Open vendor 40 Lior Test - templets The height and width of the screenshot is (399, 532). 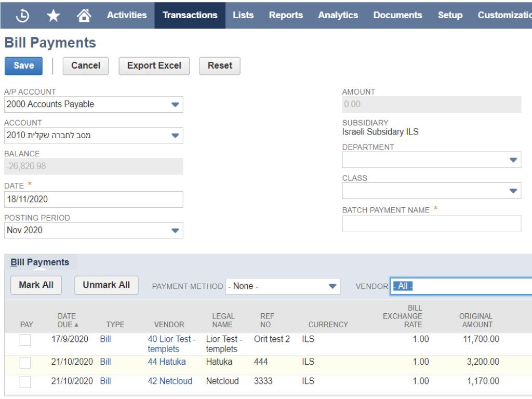click(x=171, y=344)
